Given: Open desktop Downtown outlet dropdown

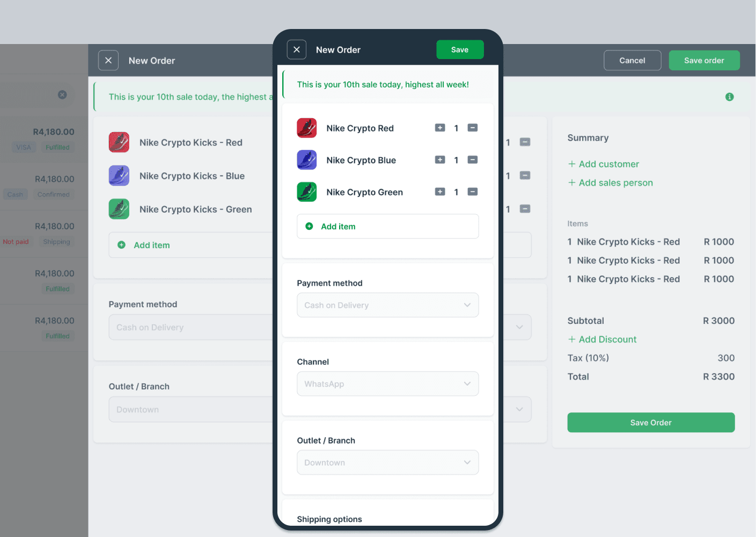Looking at the screenshot, I should [190, 409].
